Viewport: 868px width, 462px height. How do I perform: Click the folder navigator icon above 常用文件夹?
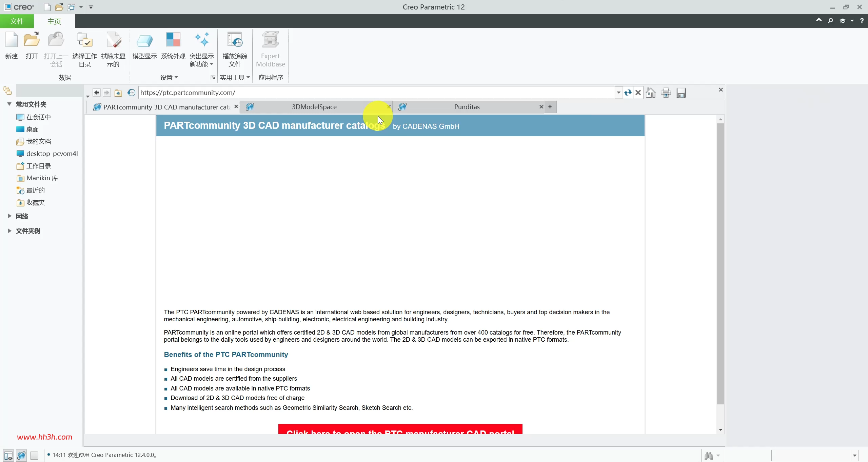coord(7,91)
